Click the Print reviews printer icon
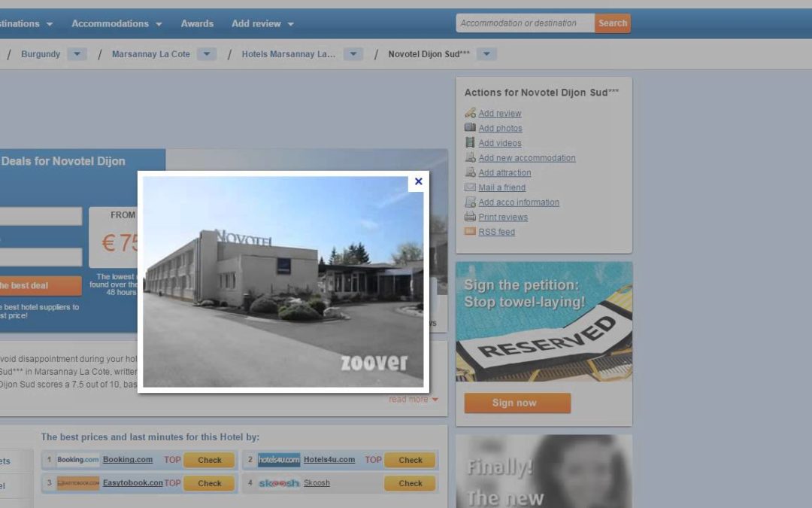The height and width of the screenshot is (508, 812). click(x=470, y=217)
